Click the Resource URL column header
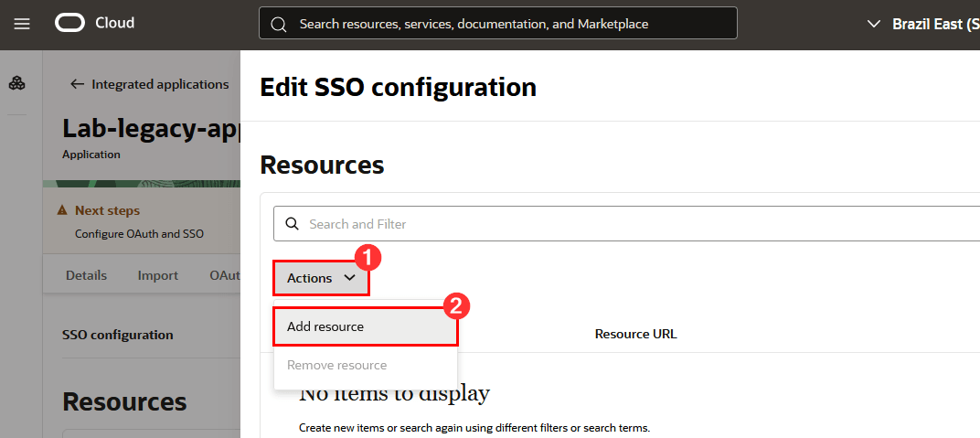 pyautogui.click(x=635, y=334)
